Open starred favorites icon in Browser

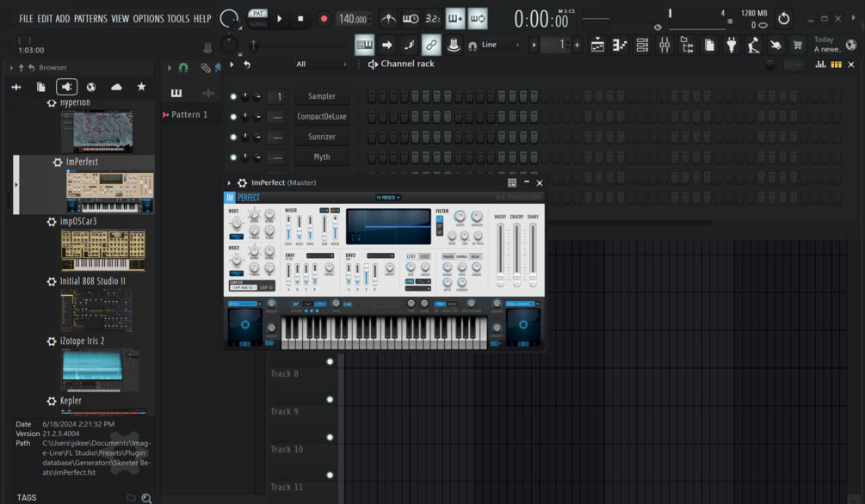pyautogui.click(x=141, y=87)
